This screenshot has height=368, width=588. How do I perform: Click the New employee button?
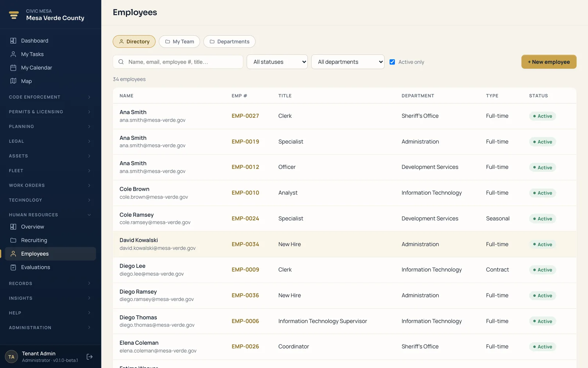point(549,62)
